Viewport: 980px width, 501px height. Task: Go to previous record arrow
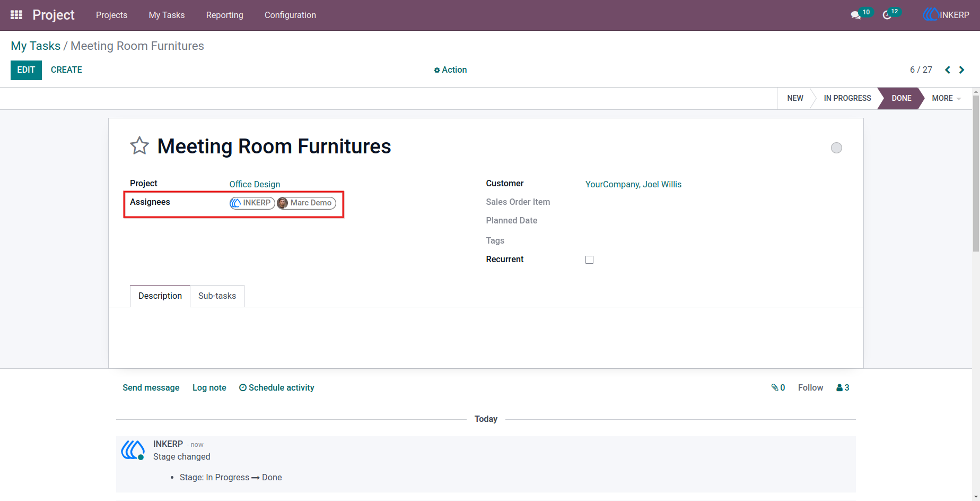(x=948, y=70)
